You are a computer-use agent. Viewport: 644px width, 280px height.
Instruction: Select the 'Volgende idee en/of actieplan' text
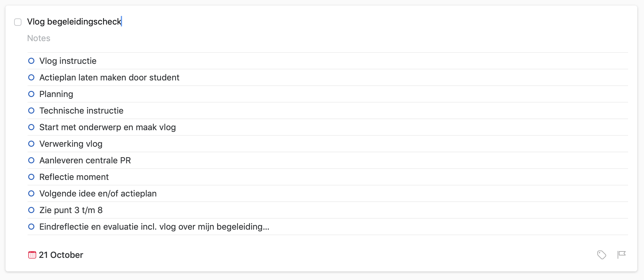(98, 194)
